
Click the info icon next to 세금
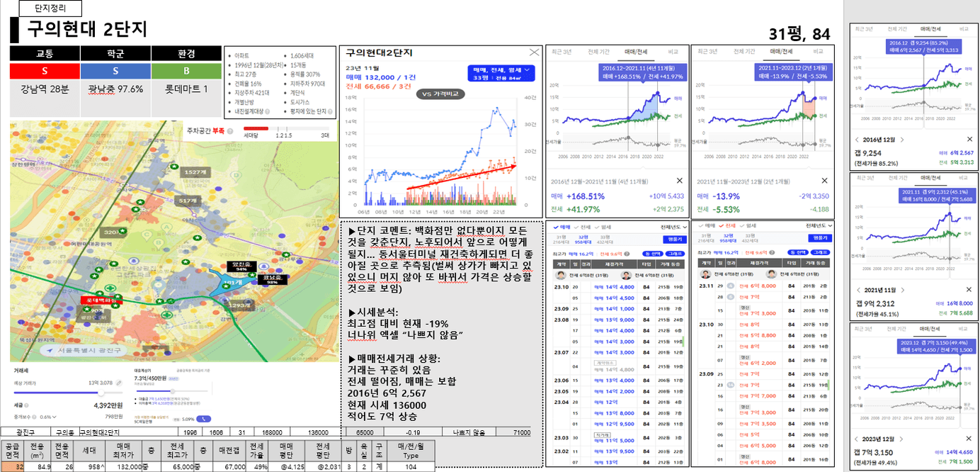[26, 406]
